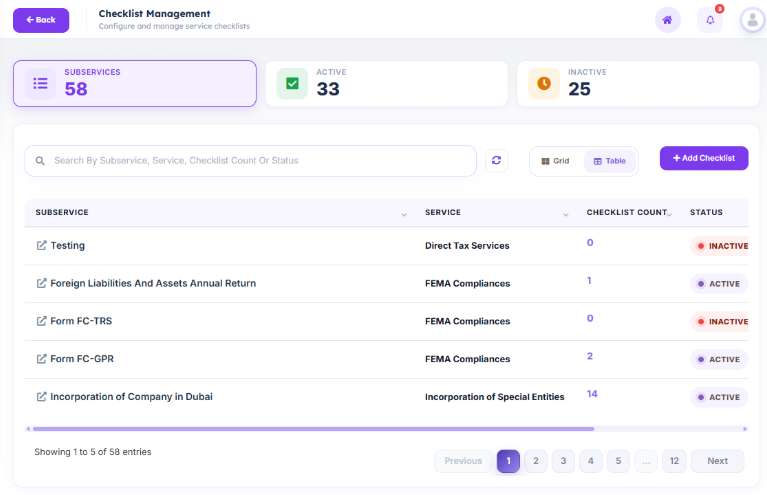
Task: Select the Inactive 25 stat card
Action: pyautogui.click(x=638, y=84)
